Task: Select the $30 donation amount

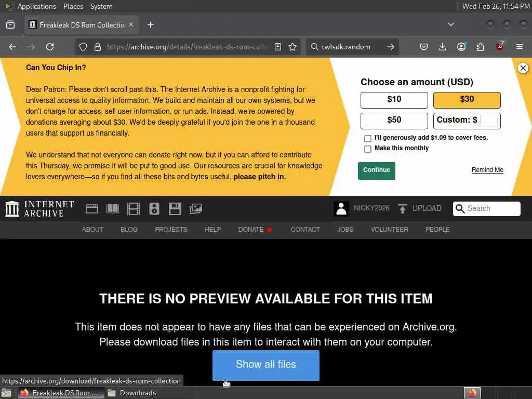Action: (x=467, y=100)
